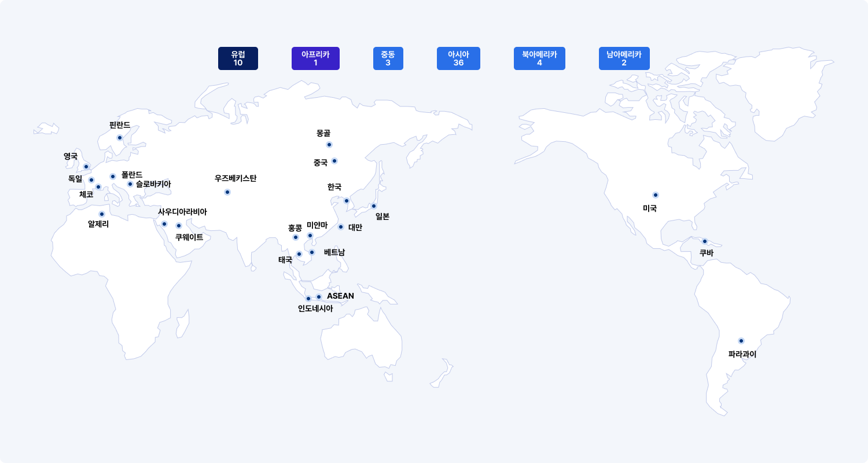Viewport: 868px width, 463px height.
Task: Click the 중국 country label
Action: click(321, 163)
